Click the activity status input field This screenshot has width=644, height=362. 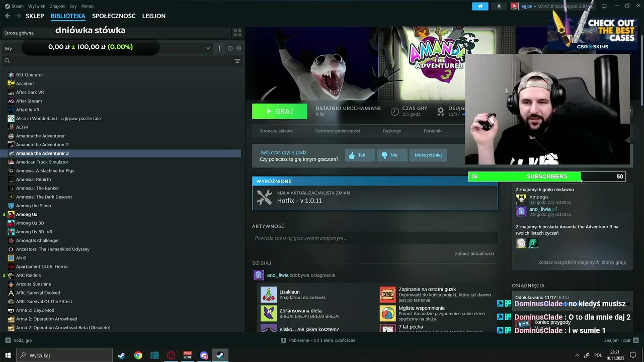point(375,238)
